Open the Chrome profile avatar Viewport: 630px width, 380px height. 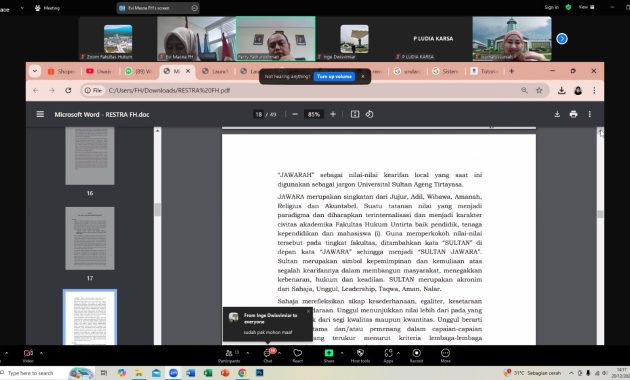tap(578, 90)
